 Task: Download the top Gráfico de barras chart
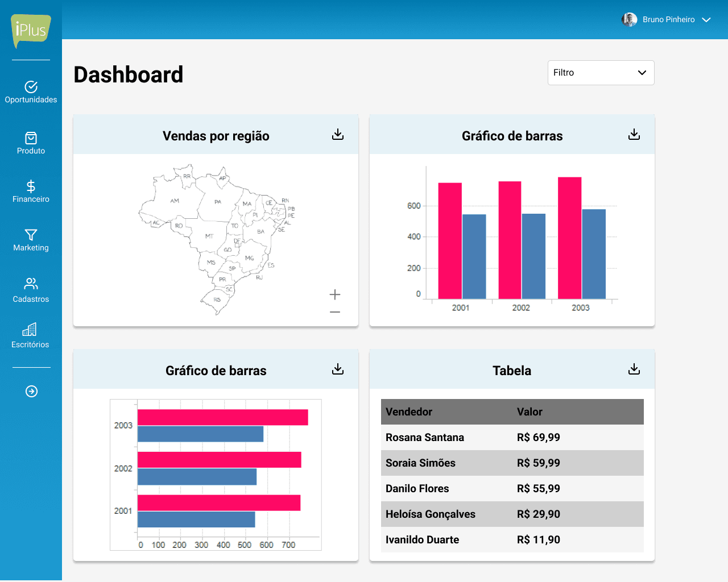coord(634,134)
